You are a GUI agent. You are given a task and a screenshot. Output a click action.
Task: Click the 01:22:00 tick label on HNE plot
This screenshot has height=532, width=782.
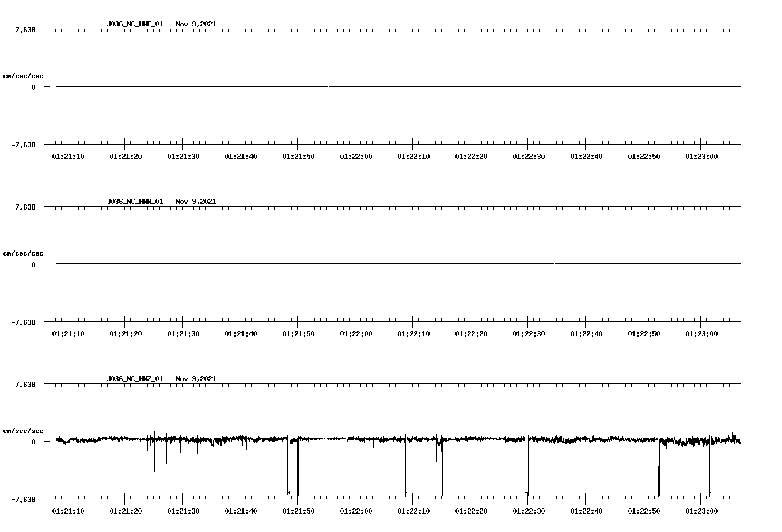tap(356, 156)
